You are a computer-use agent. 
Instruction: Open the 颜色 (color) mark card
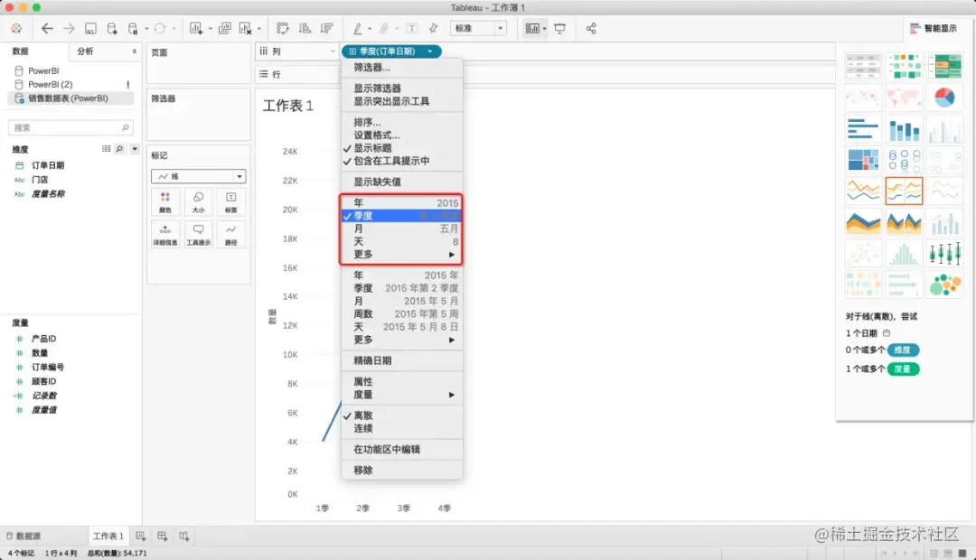pyautogui.click(x=165, y=201)
